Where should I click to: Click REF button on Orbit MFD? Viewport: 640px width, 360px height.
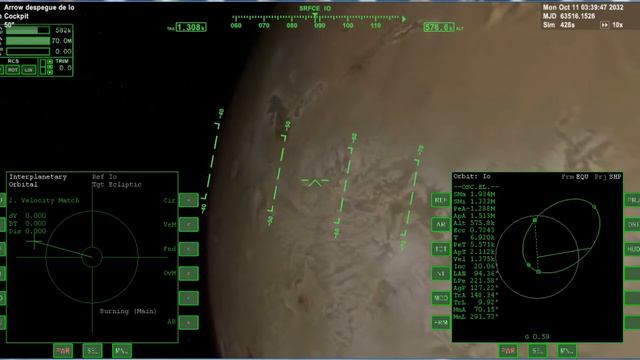point(440,200)
